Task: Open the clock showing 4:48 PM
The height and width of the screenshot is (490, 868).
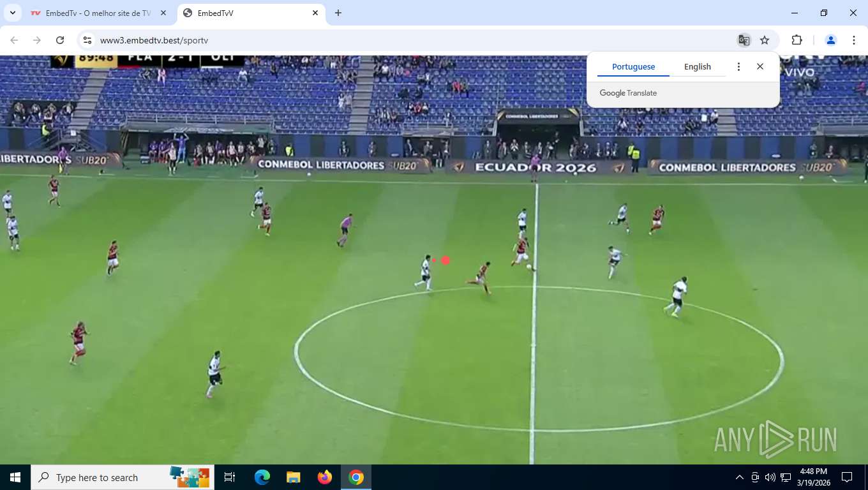Action: 813,477
